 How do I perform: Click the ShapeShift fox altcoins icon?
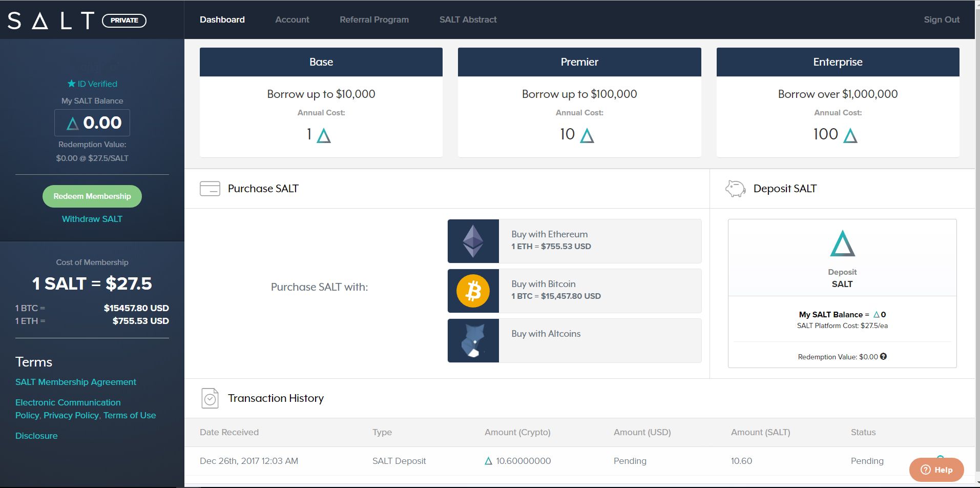pyautogui.click(x=473, y=340)
